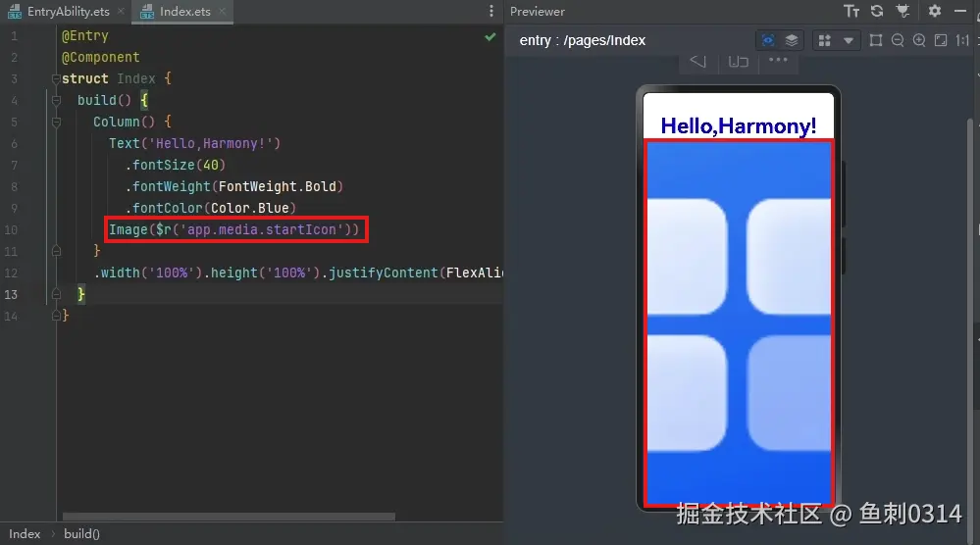The image size is (980, 545).
Task: Click the .fontColor(Color.Blue) line
Action: (x=211, y=208)
